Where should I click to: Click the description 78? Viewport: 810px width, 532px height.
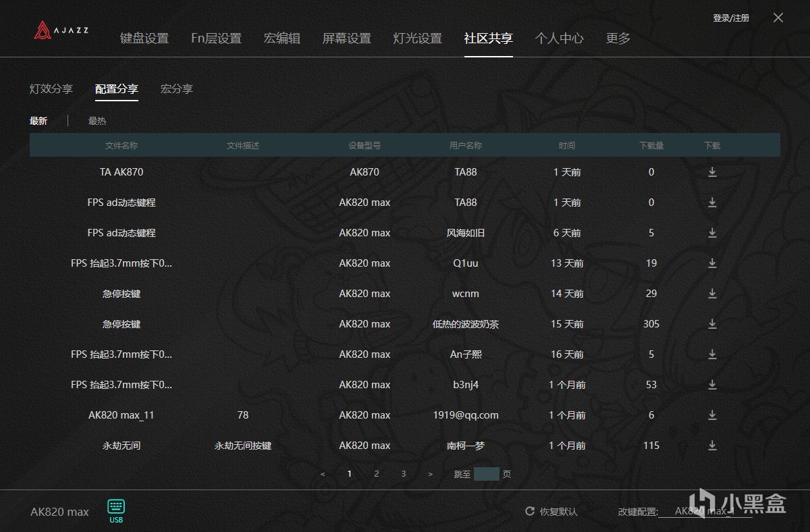(243, 415)
